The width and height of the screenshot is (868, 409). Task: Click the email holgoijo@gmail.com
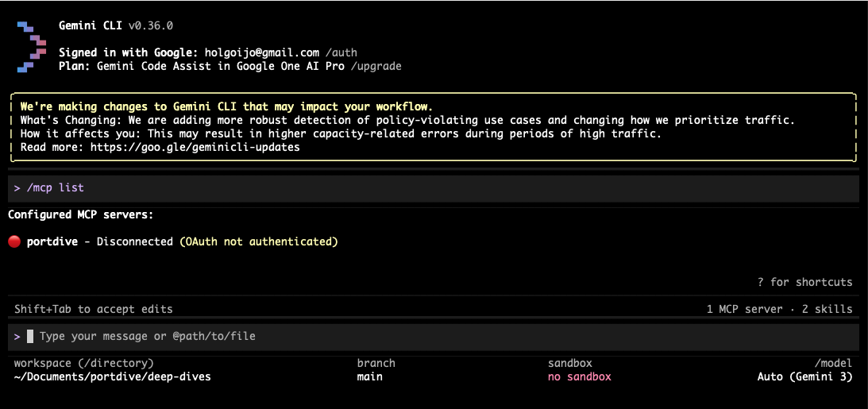click(262, 52)
